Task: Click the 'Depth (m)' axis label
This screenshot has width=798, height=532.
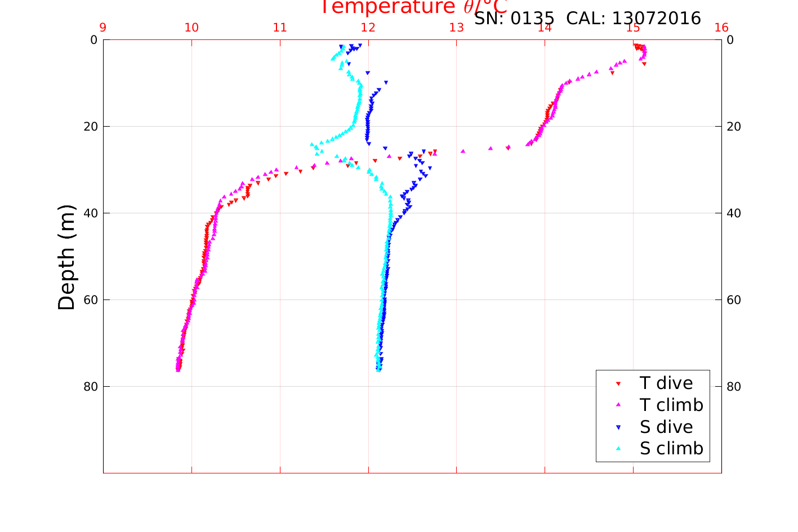Action: pos(66,257)
